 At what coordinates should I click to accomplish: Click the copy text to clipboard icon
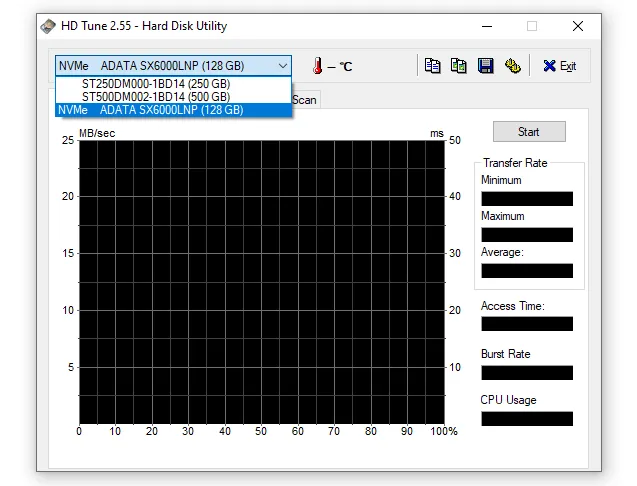click(432, 66)
